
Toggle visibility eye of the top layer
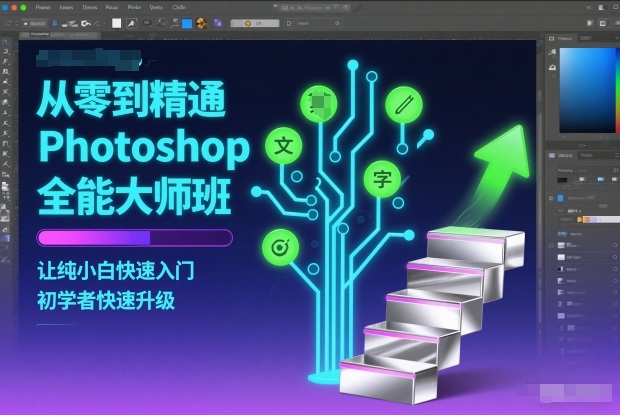[x=552, y=199]
